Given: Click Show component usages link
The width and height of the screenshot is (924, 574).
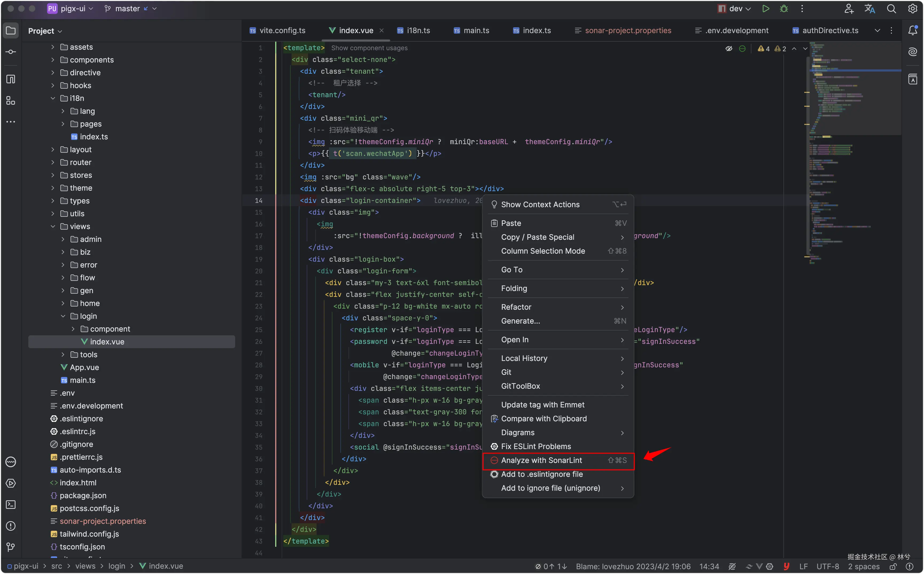Looking at the screenshot, I should click(x=369, y=48).
